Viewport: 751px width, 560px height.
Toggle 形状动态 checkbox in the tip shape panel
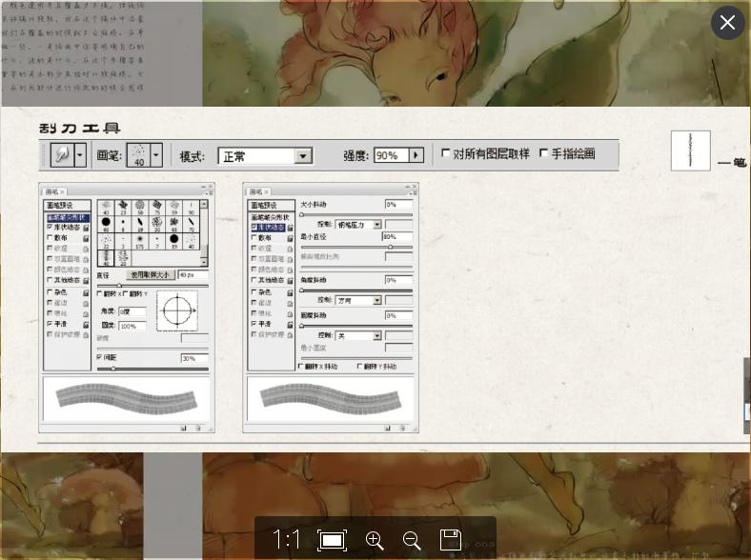50,227
